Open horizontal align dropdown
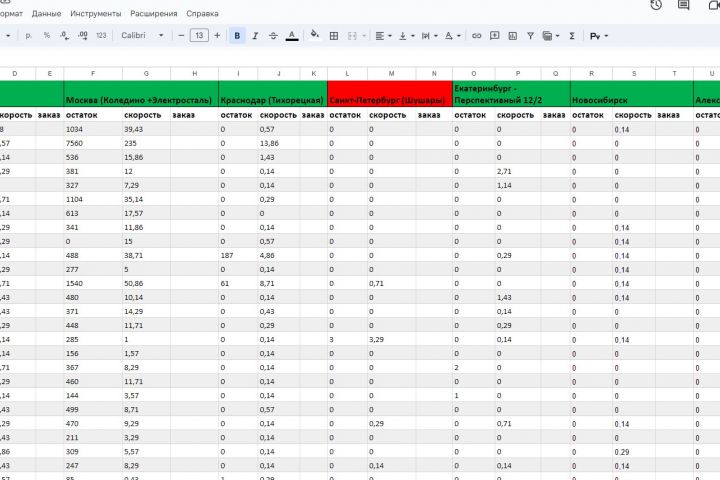 pyautogui.click(x=383, y=35)
